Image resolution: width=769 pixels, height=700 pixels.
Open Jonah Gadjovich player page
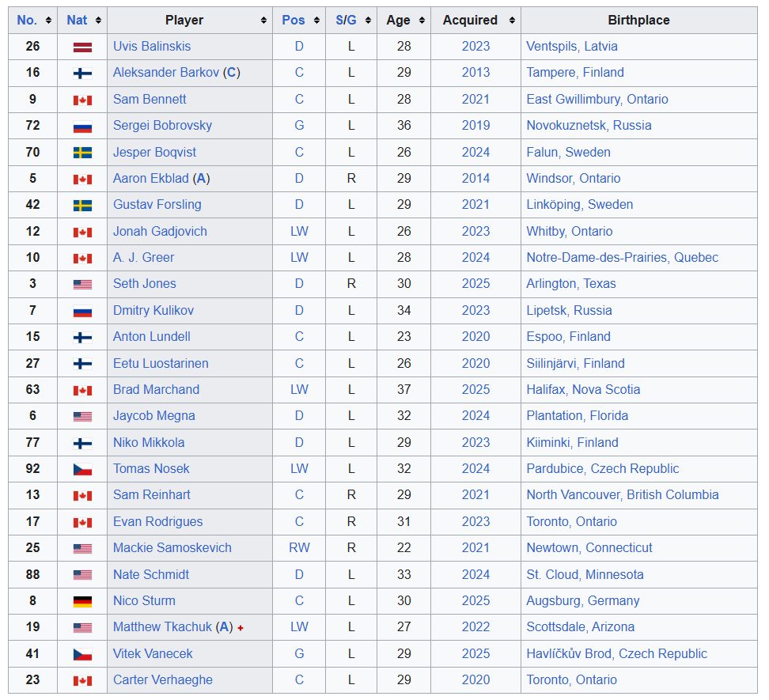pos(160,232)
